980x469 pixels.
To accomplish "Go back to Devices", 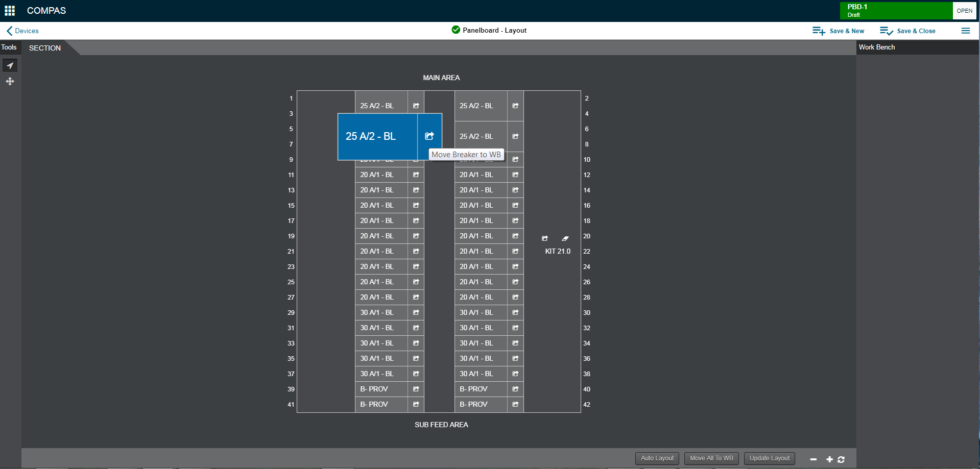I will 22,31.
